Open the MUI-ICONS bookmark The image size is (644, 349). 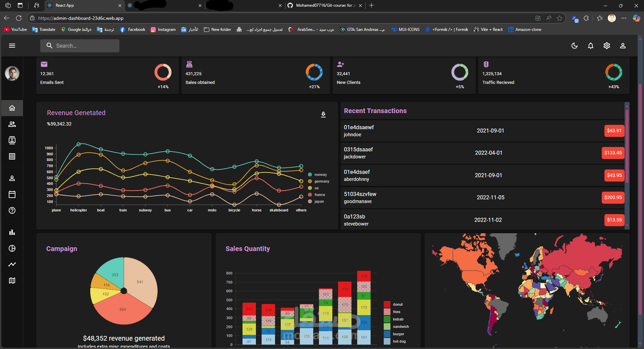tap(406, 30)
